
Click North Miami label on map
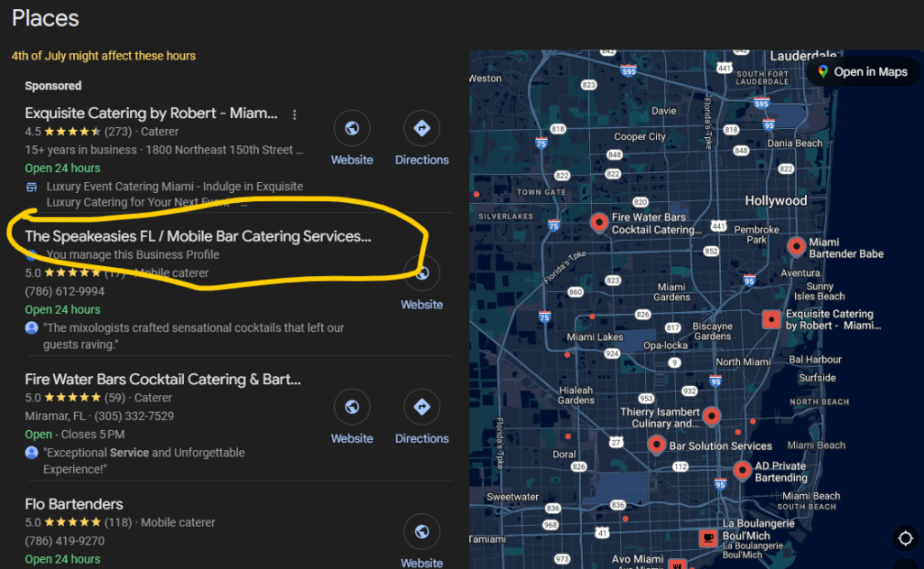click(743, 363)
